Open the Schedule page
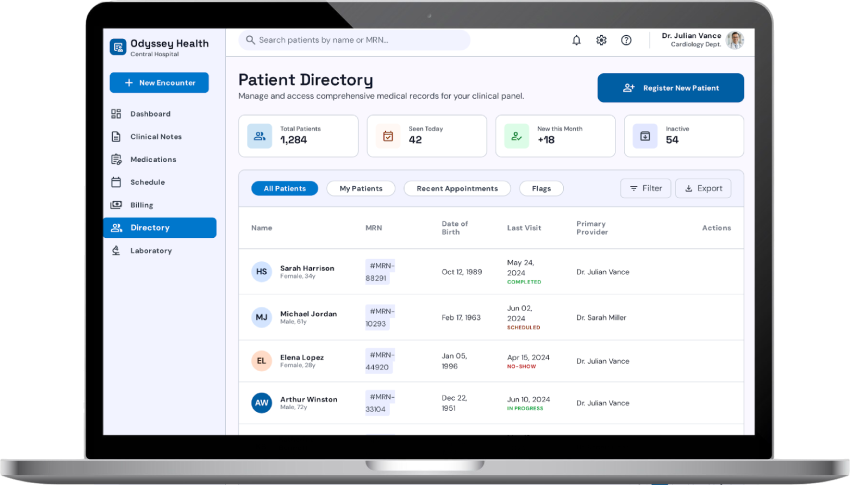 point(160,182)
